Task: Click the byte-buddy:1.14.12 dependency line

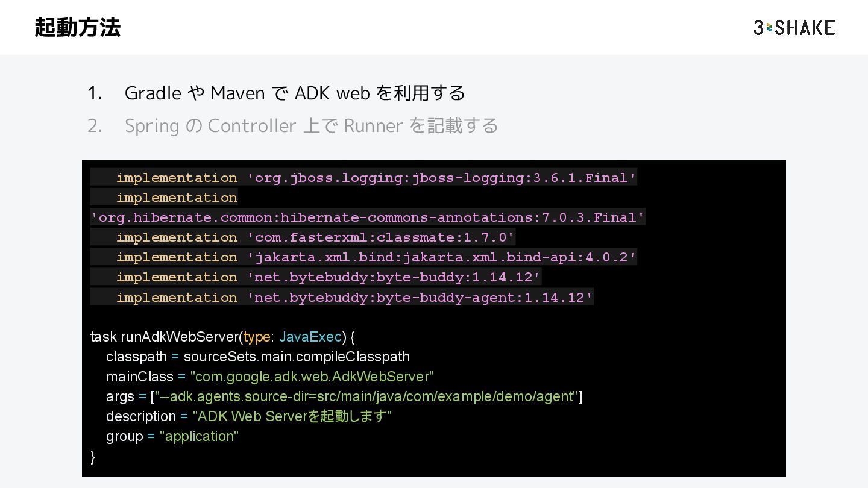Action: (329, 277)
